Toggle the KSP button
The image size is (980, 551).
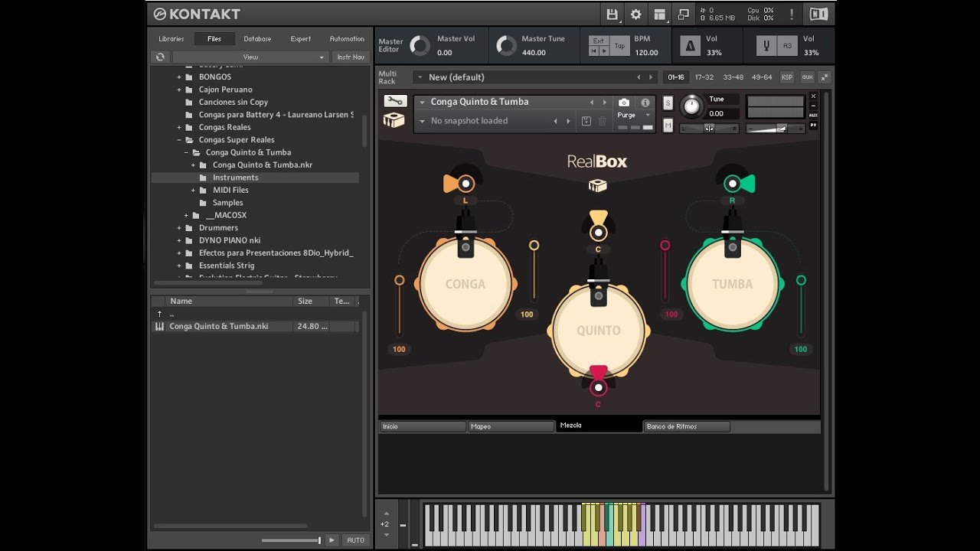tap(787, 77)
